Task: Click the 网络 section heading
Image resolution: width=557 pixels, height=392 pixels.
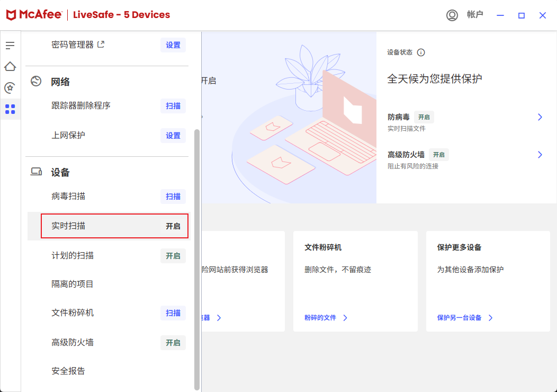Action: (60, 82)
